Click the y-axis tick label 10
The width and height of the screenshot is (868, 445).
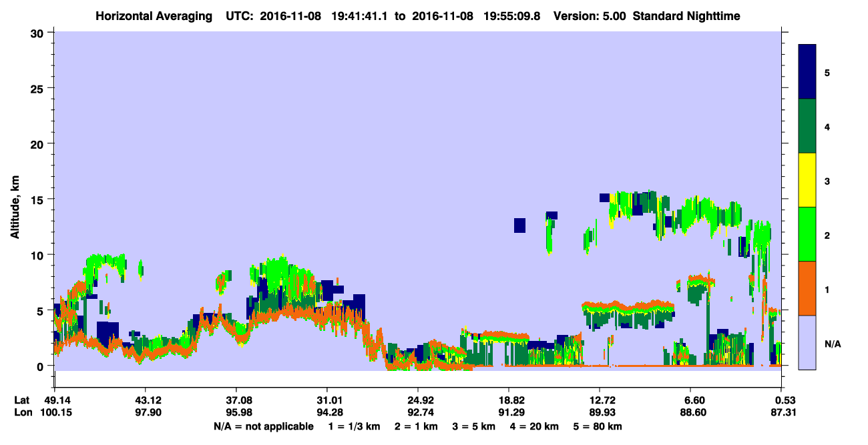[x=39, y=255]
